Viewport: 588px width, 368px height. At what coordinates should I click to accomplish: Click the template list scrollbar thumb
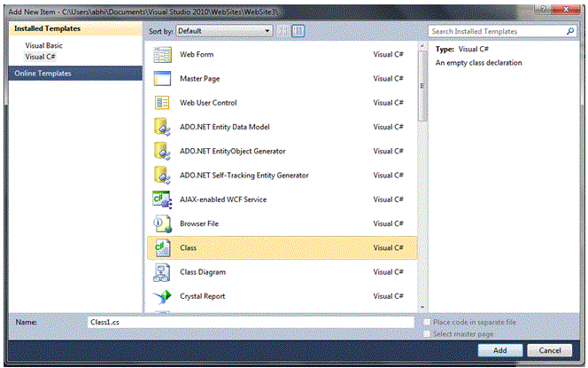[x=422, y=86]
